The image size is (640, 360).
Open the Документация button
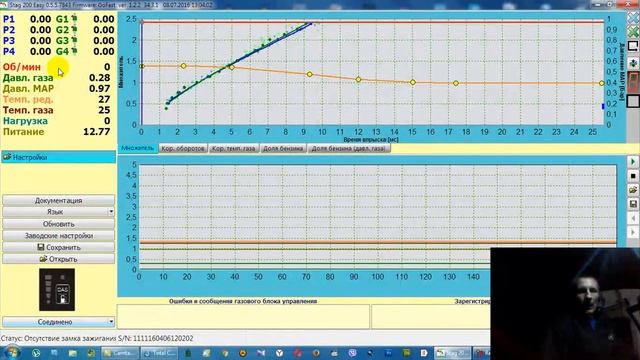coord(58,200)
